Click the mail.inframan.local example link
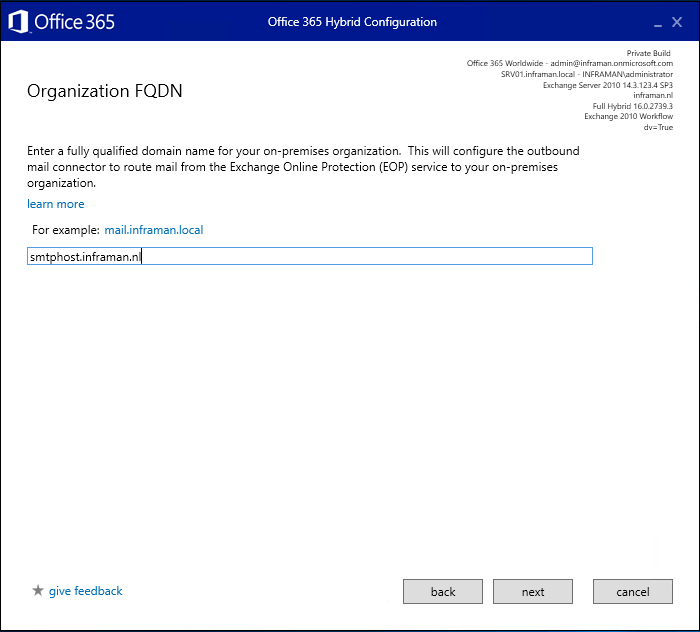This screenshot has width=700, height=632. [x=153, y=230]
